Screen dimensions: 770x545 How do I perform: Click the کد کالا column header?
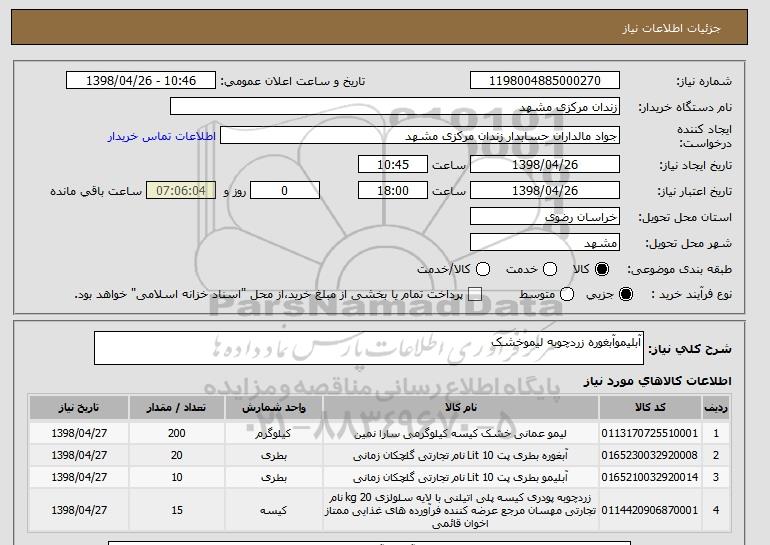pos(650,408)
